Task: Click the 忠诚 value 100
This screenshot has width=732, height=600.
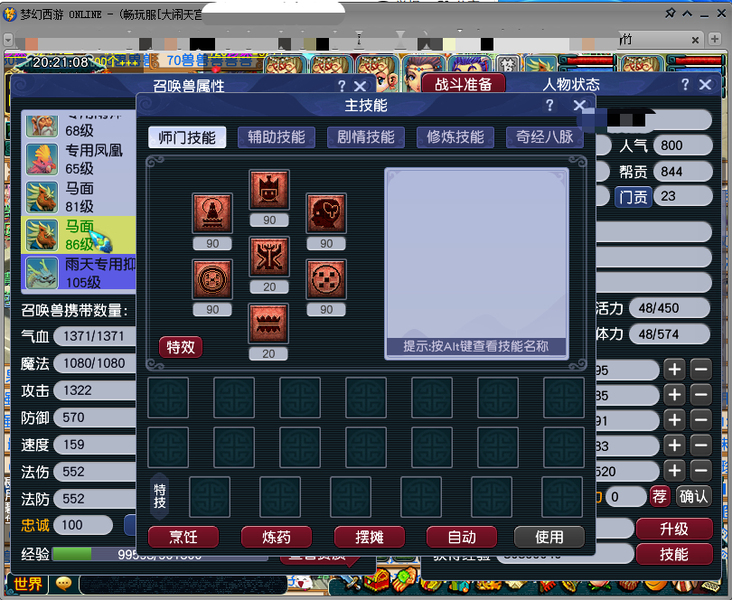Action: click(83, 525)
